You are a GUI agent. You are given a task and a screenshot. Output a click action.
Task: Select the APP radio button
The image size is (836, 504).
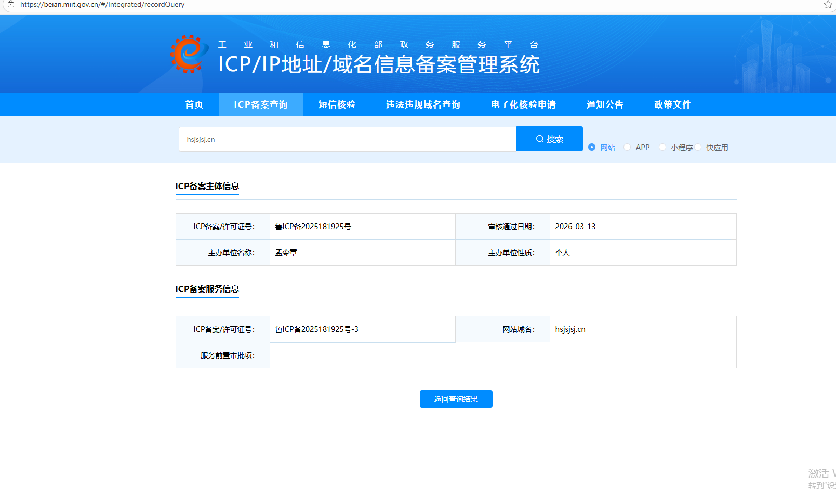point(627,147)
